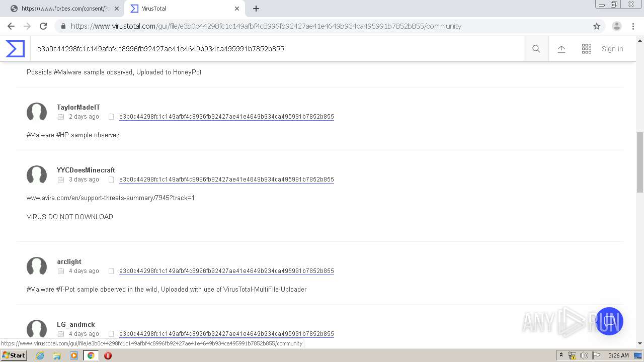Image resolution: width=644 pixels, height=362 pixels.
Task: Click the address bar URL
Action: [266, 26]
